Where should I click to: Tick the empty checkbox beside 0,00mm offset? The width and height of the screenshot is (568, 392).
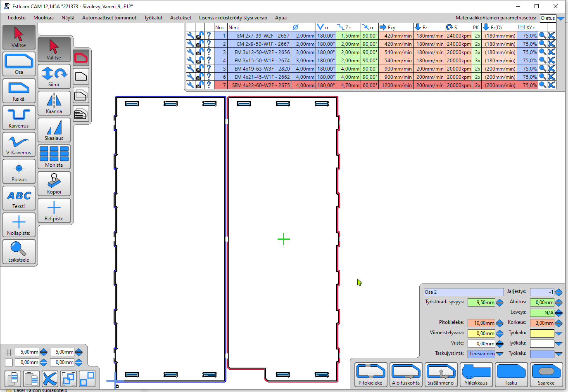[9, 362]
